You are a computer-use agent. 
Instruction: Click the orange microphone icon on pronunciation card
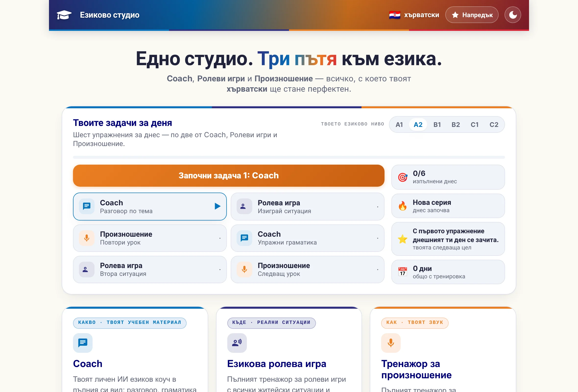391,343
